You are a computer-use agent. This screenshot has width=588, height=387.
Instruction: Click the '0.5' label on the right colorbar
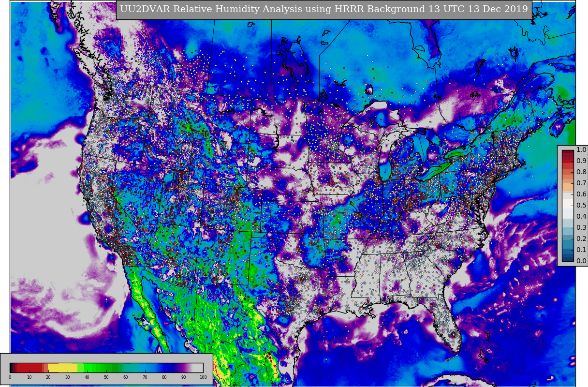(x=581, y=206)
